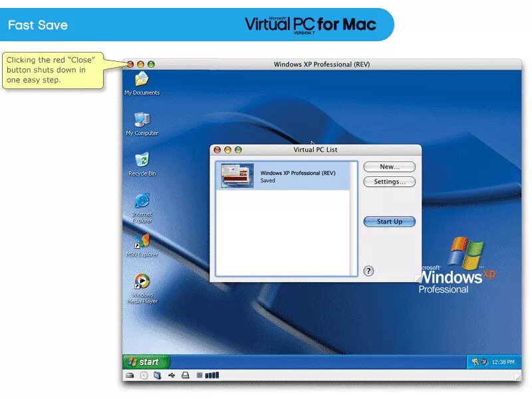Click the 'Saved' status text
The height and width of the screenshot is (399, 532).
tap(268, 180)
